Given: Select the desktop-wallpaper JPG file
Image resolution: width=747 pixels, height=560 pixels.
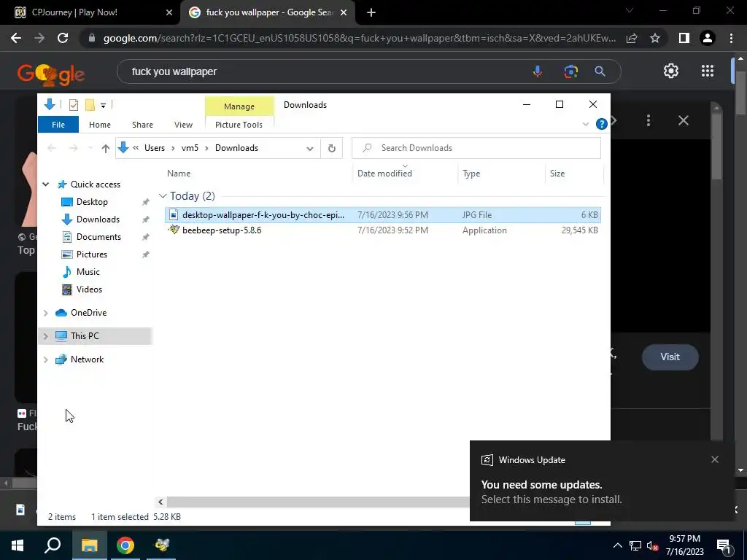Looking at the screenshot, I should (x=382, y=215).
